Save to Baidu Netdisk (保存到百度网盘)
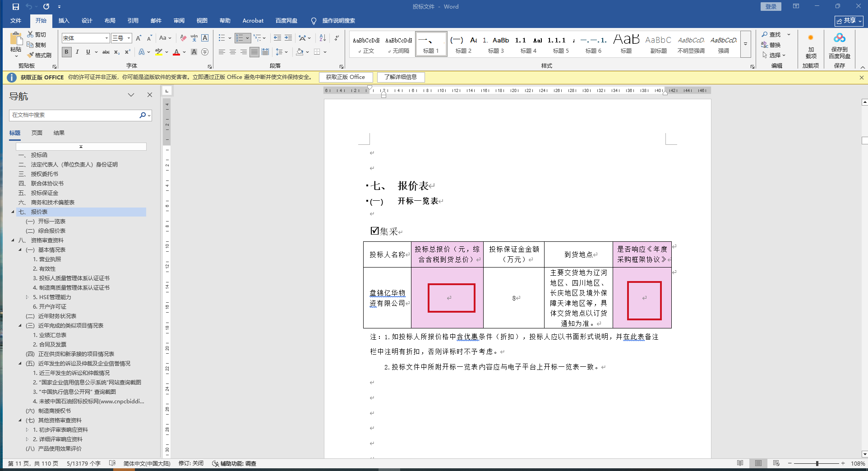868x471 pixels. tap(840, 46)
